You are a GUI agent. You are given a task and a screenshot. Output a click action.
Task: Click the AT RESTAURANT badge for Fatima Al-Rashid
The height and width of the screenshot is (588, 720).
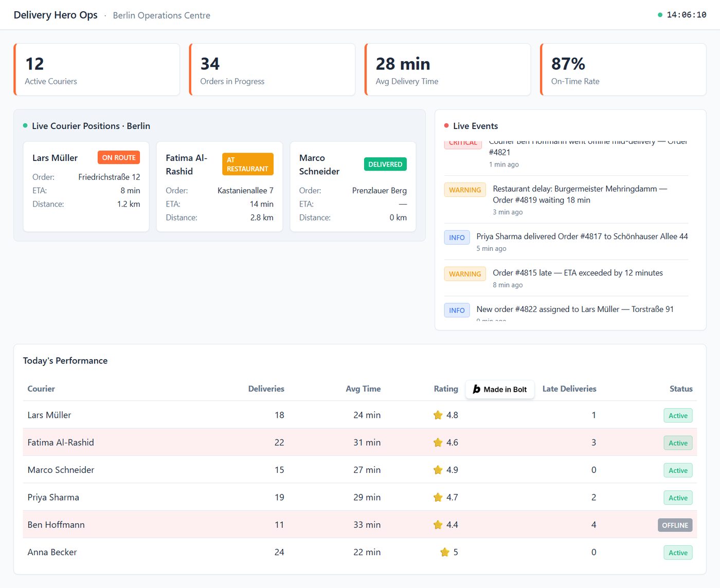coord(248,164)
